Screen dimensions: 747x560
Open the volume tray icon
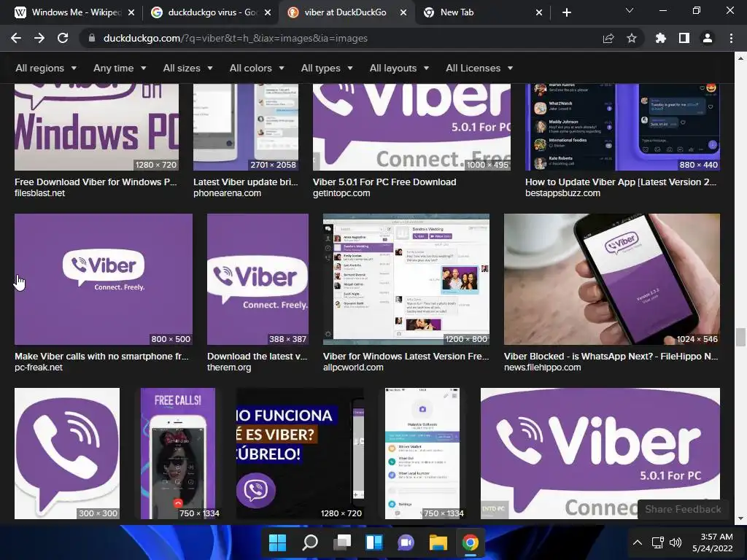(x=675, y=542)
